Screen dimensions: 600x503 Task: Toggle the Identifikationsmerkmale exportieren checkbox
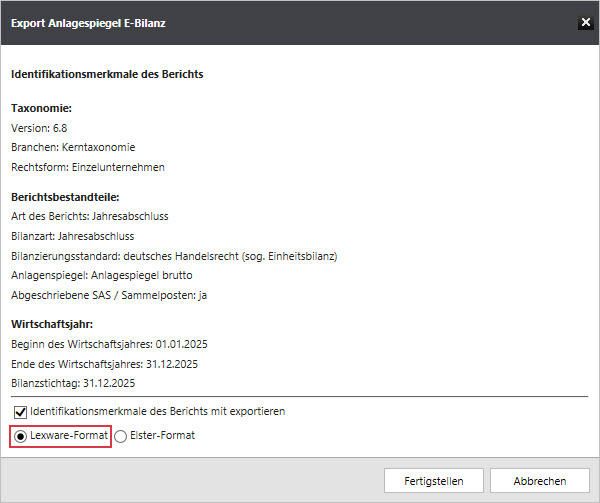pyautogui.click(x=20, y=412)
